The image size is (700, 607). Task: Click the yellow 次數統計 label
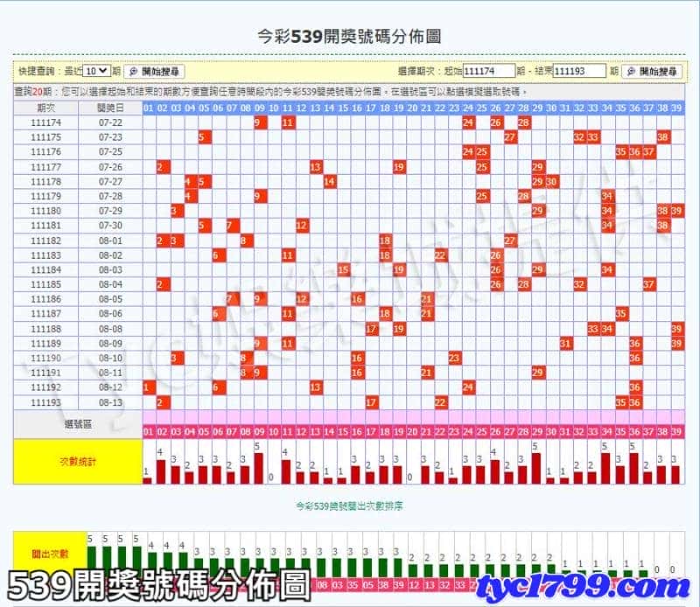[x=78, y=462]
